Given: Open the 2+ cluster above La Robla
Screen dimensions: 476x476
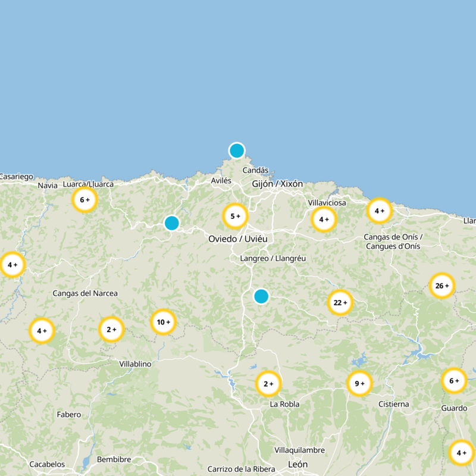Looking at the screenshot, I should coord(268,384).
